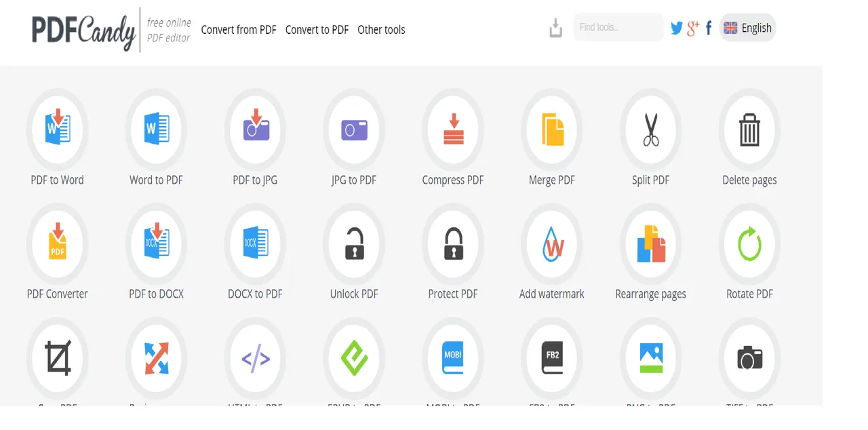Open the Crop PDF crop-frame icon
Viewport: 868px width, 430px height.
coord(57,358)
